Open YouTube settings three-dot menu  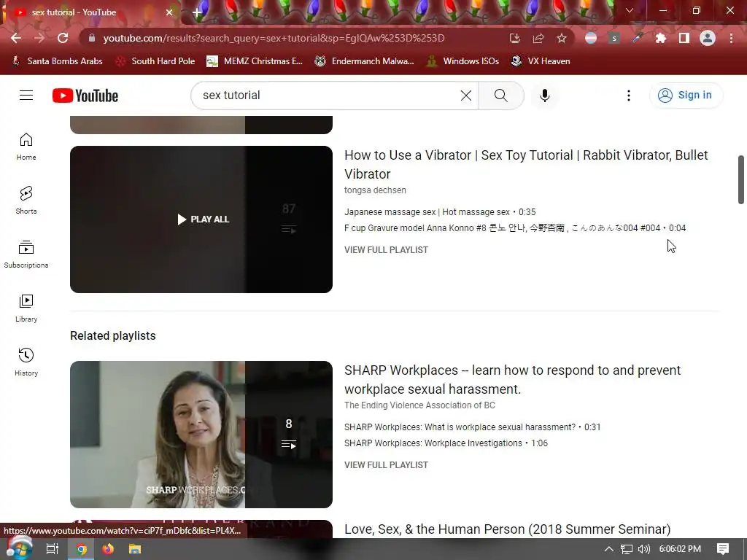[x=628, y=96]
